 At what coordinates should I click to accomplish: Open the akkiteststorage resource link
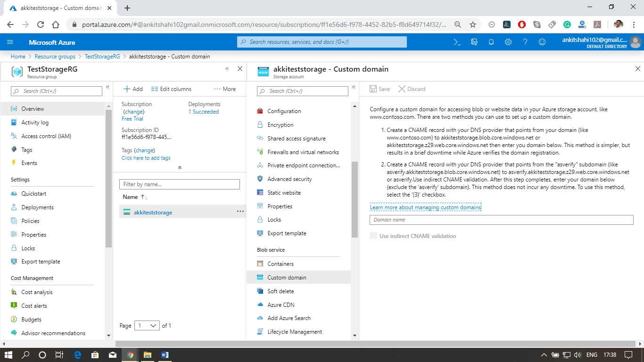[x=153, y=213]
